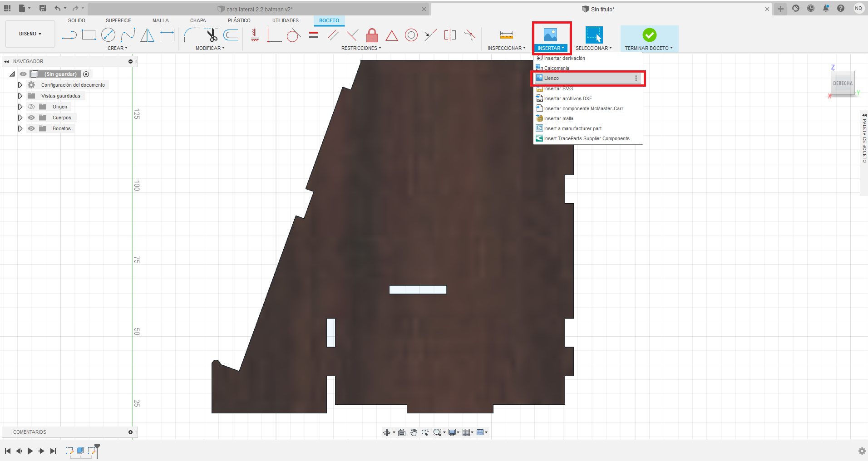Expand the Configuración del documento node
868x461 pixels.
(20, 85)
